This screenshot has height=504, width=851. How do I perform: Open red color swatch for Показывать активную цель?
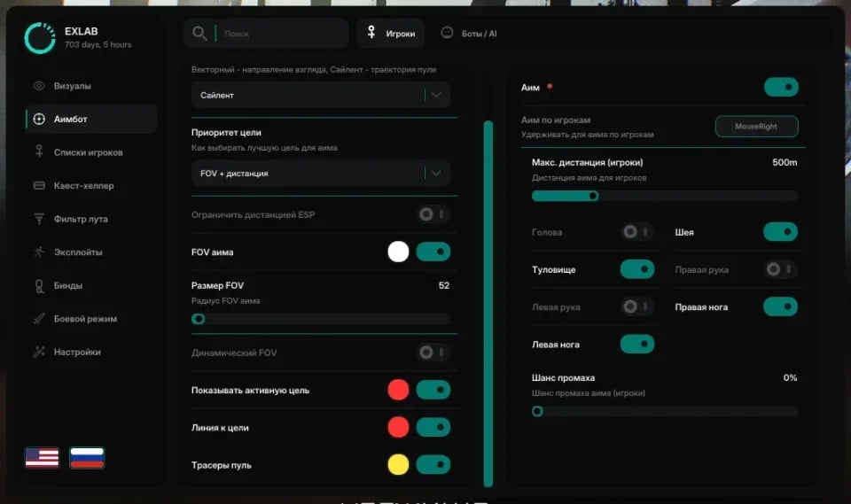tap(398, 390)
